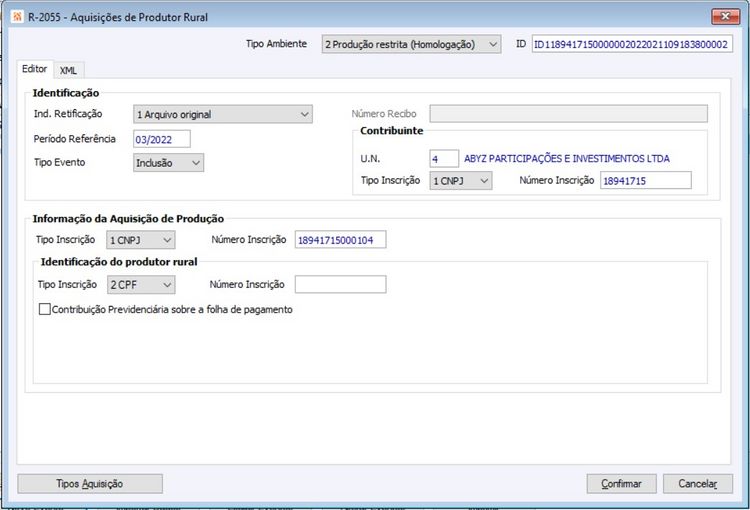Screen dimensions: 750x510
Task: Switch to the Editor tab
Action: click(x=34, y=69)
